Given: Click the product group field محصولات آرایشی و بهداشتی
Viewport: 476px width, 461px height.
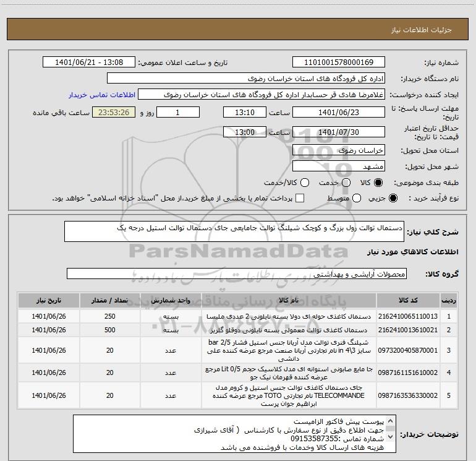Looking at the screenshot, I should [x=237, y=274].
